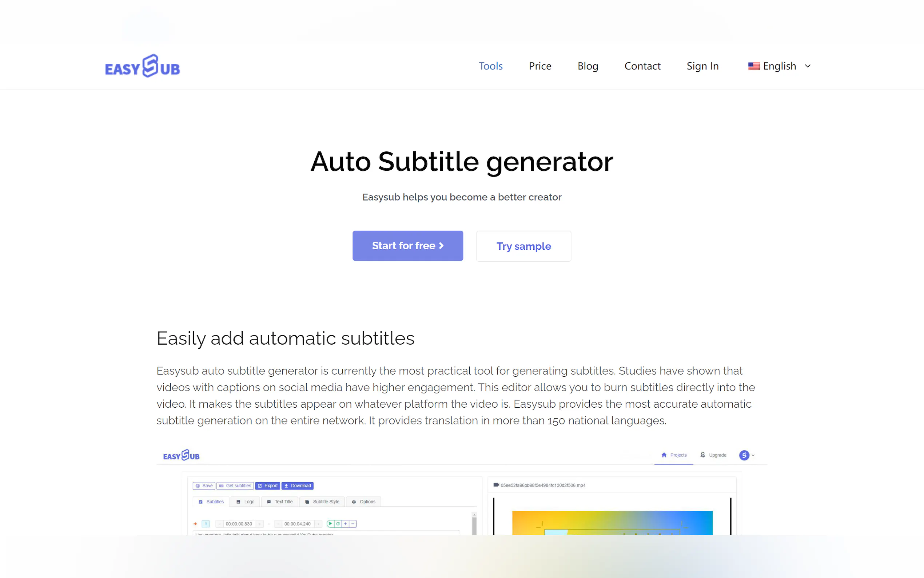Screen dimensions: 924x578
Task: Select the Text Title tab
Action: point(280,502)
